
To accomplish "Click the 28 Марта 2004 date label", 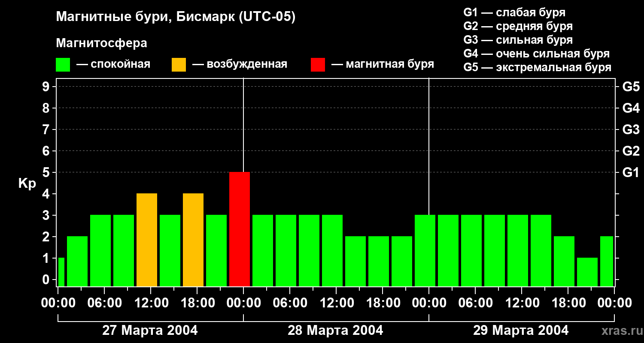I will click(x=335, y=331).
